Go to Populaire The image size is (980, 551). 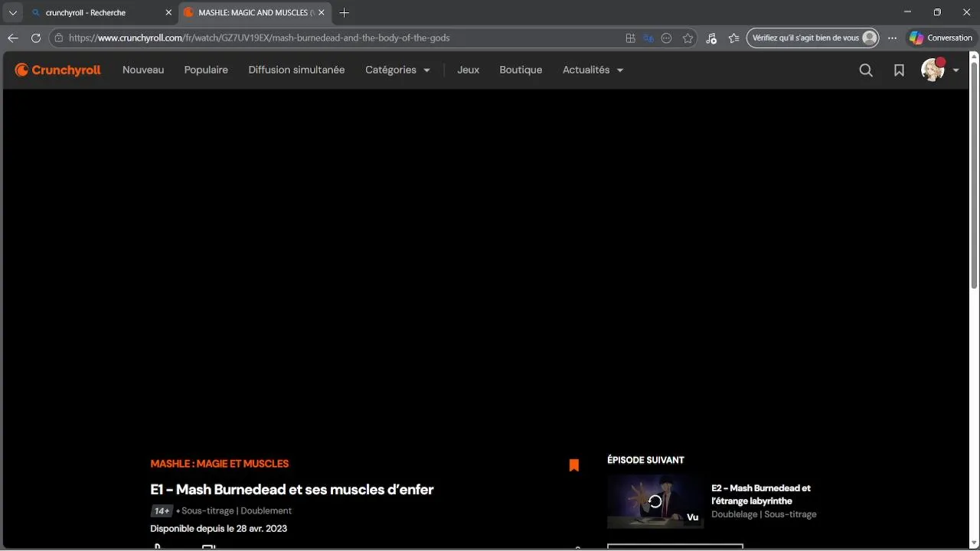pyautogui.click(x=206, y=70)
